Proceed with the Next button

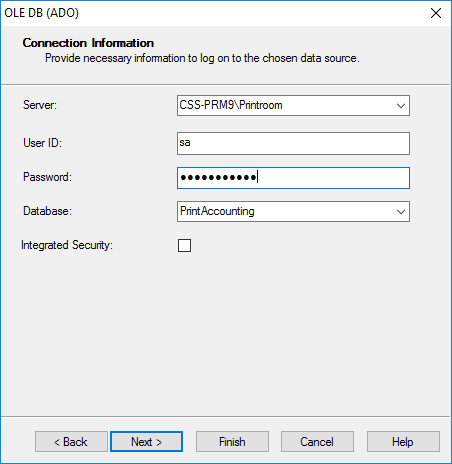(146, 442)
